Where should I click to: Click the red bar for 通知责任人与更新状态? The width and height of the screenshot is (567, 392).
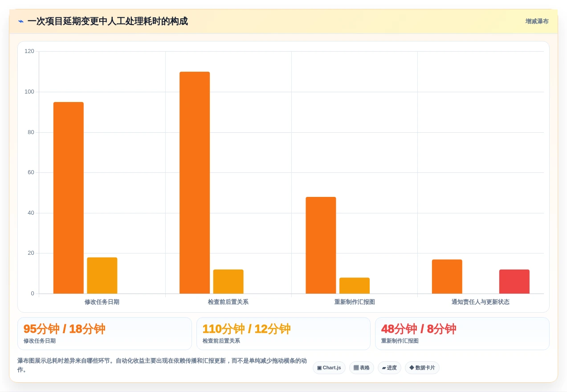514,282
